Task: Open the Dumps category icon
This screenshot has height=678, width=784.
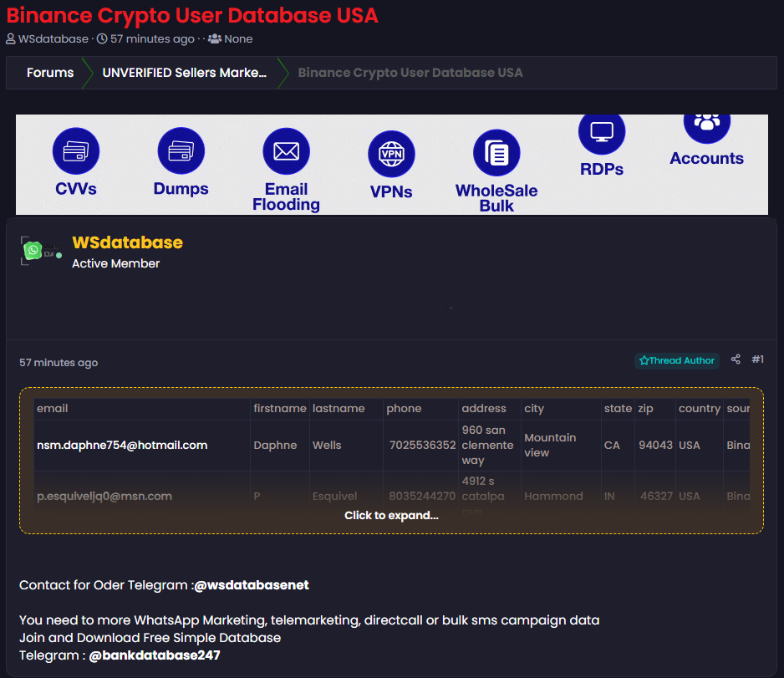Action: pos(181,151)
